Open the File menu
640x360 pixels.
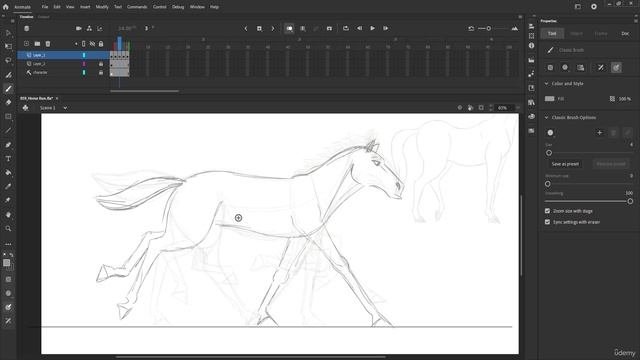click(x=45, y=7)
